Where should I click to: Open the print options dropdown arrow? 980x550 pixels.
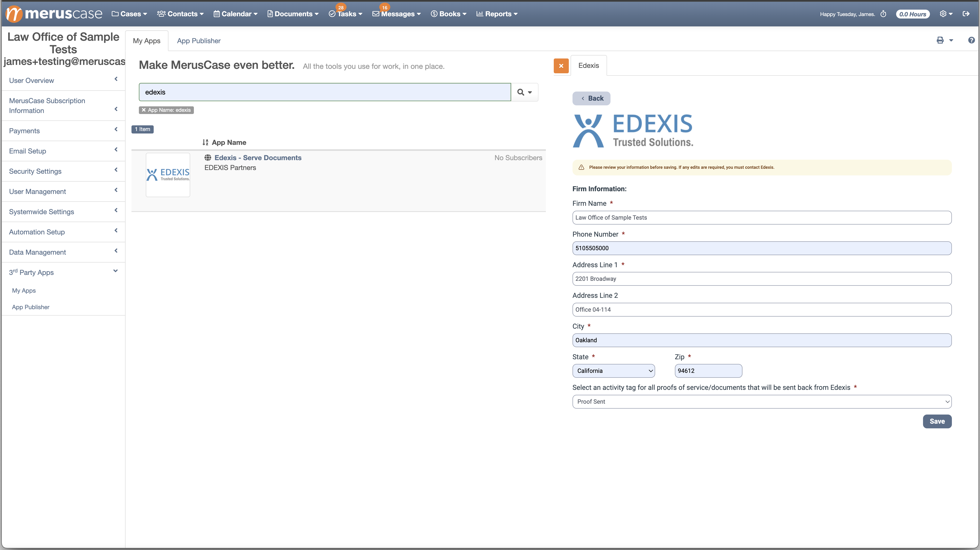[951, 40]
